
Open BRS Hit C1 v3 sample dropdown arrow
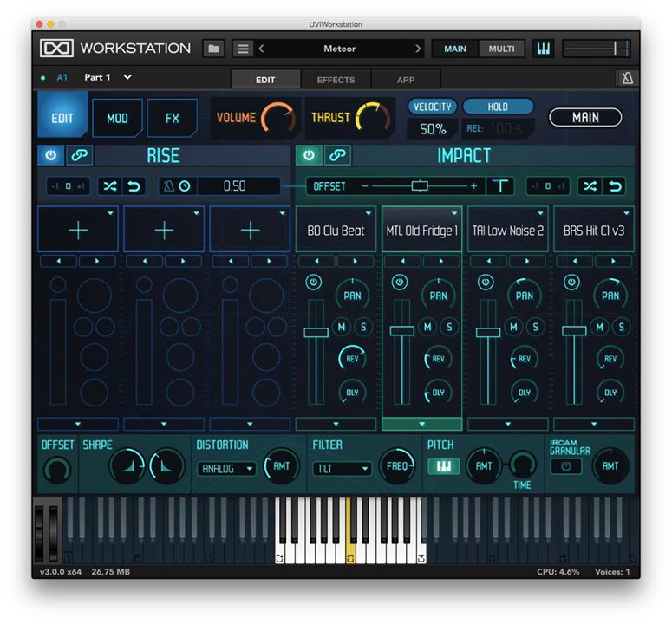click(x=627, y=213)
